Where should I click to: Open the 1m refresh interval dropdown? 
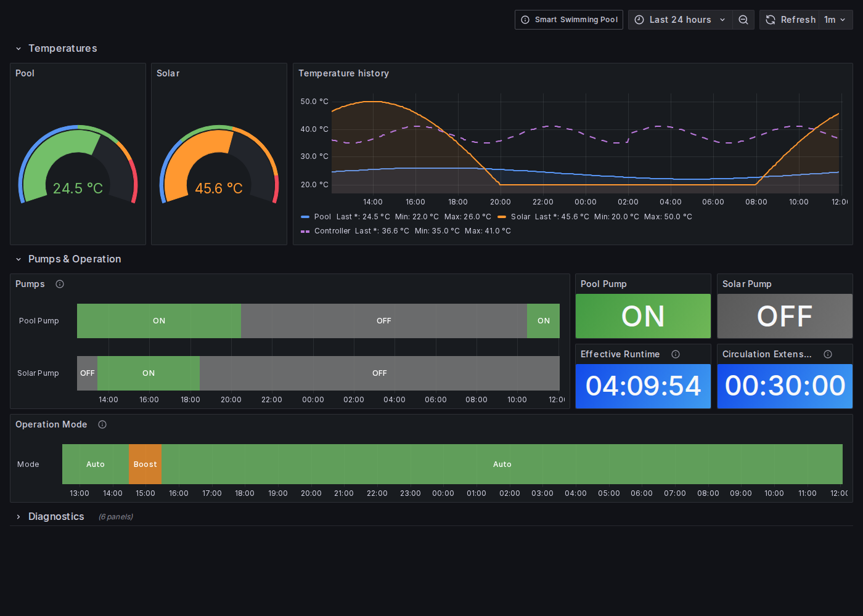[x=835, y=20]
